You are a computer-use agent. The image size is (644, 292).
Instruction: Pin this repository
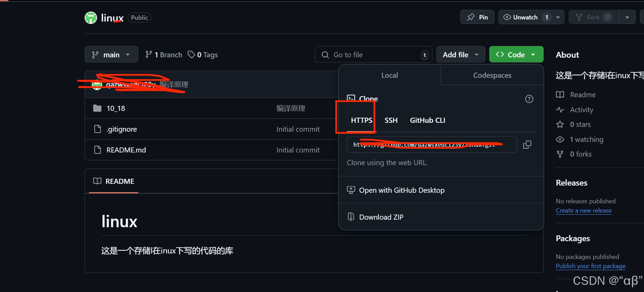[x=477, y=17]
